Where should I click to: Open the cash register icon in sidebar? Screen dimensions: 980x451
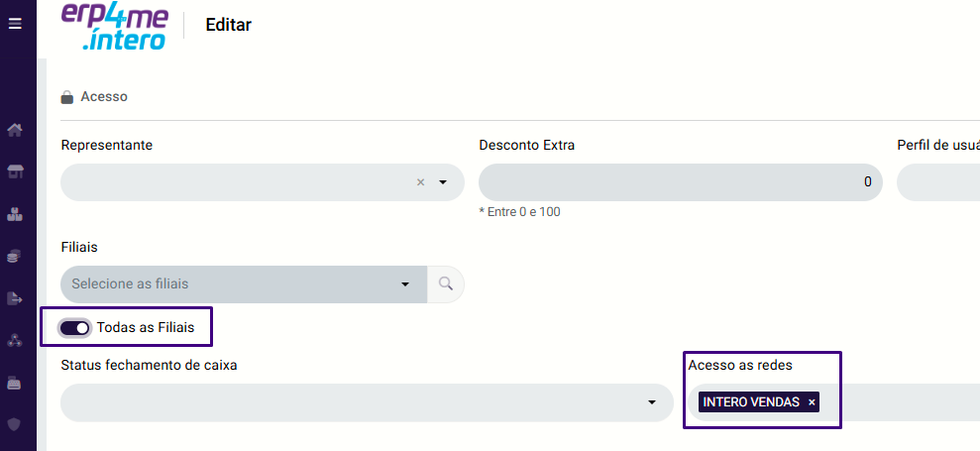15,383
